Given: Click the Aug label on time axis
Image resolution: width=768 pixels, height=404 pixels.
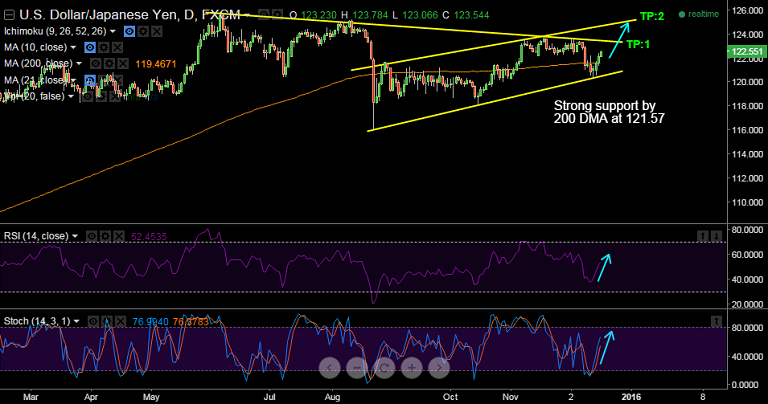Looking at the screenshot, I should (332, 397).
